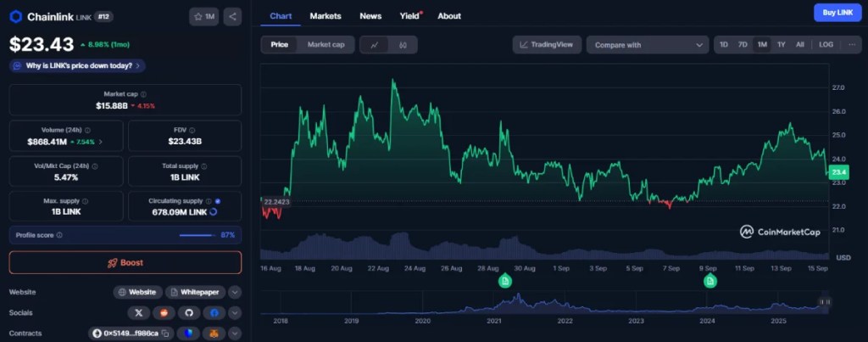The height and width of the screenshot is (342, 868).
Task: Click info icon beside Circulating supply
Action: (x=209, y=201)
